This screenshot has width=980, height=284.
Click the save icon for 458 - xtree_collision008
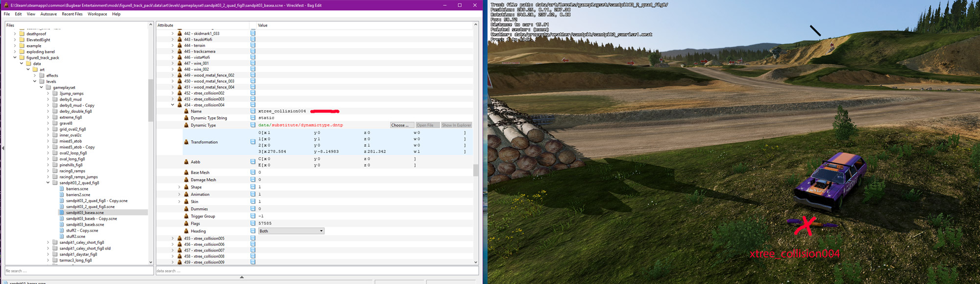253,256
